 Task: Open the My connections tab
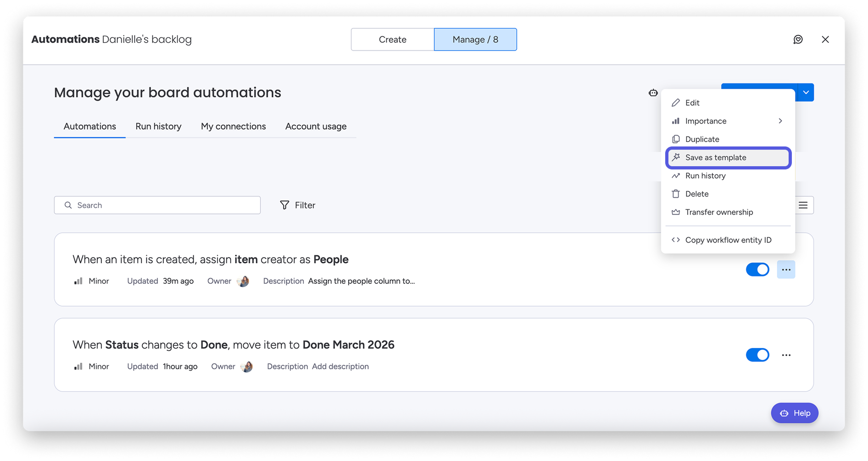(x=233, y=126)
